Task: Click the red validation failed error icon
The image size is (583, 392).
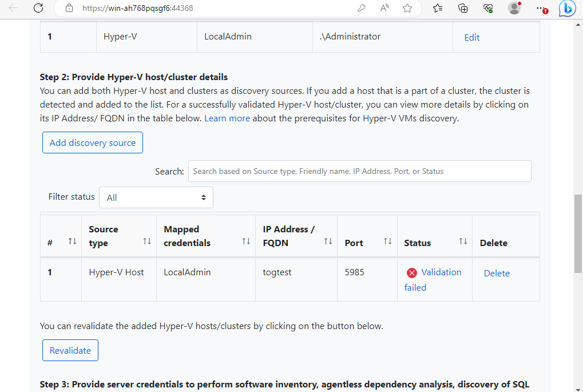Action: click(x=411, y=273)
